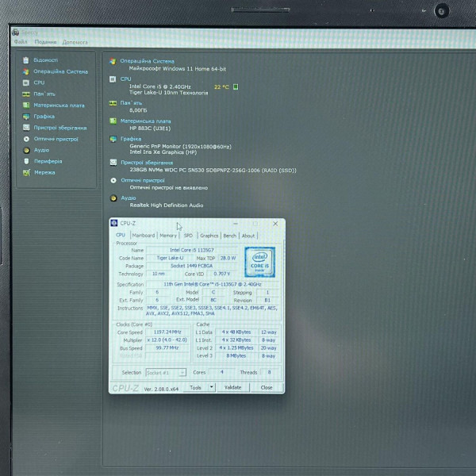Select the Периферія mouse icon in sidebar
This screenshot has height=476, width=476.
26,161
